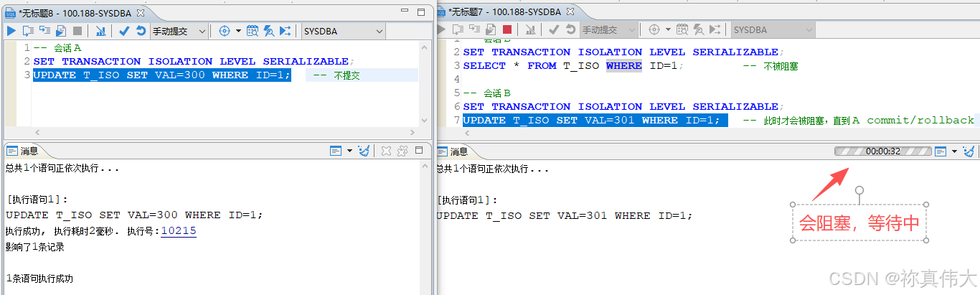This screenshot has width=980, height=295.
Task: Click SELECT * FROM T_ISO line in 无标题7
Action: coord(573,66)
